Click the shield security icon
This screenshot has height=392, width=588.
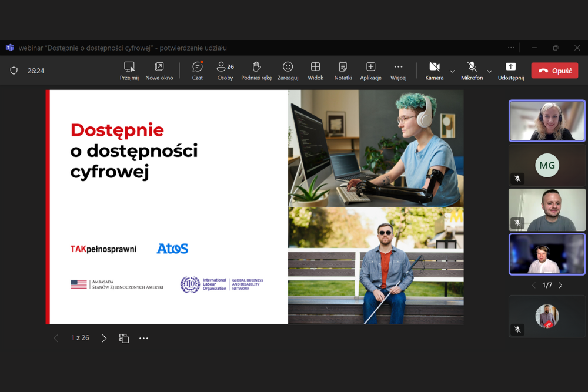[x=14, y=71]
